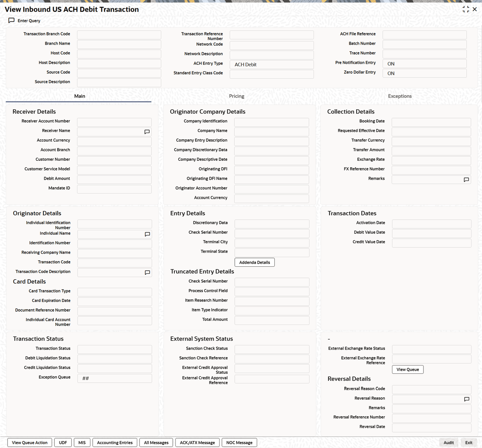
Task: Switch to the Pricing tab
Action: (x=237, y=96)
